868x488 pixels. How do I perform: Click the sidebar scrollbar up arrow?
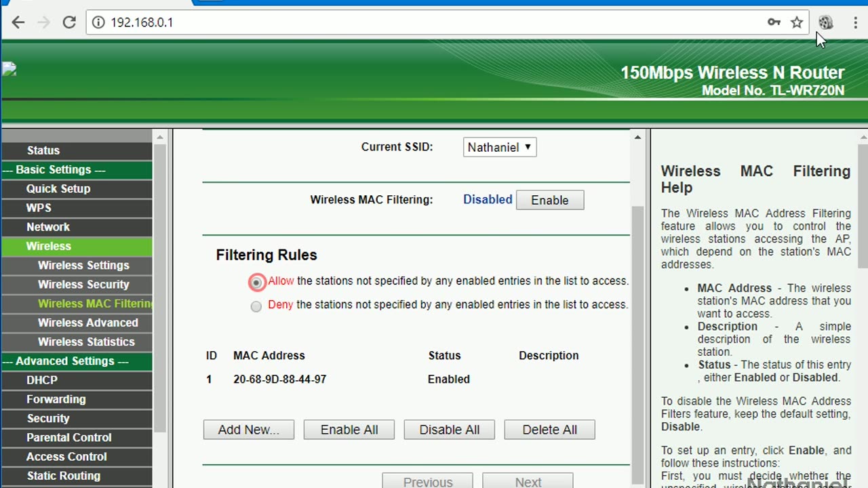point(160,137)
